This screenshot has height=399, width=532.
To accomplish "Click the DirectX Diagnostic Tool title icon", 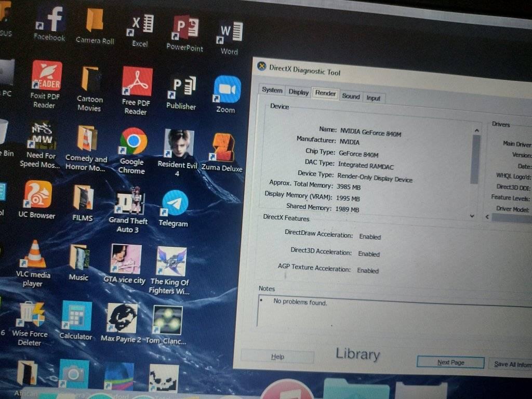I will (262, 66).
